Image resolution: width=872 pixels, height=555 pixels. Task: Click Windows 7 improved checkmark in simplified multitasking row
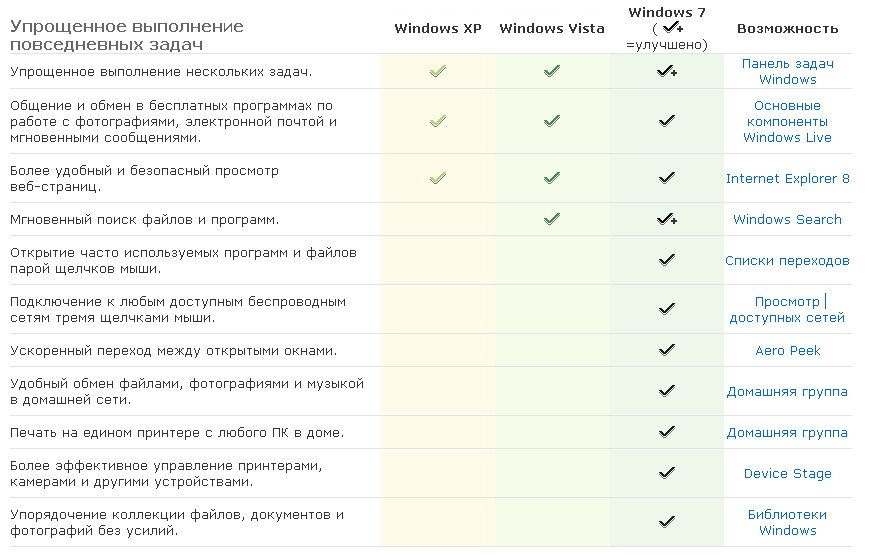(666, 71)
